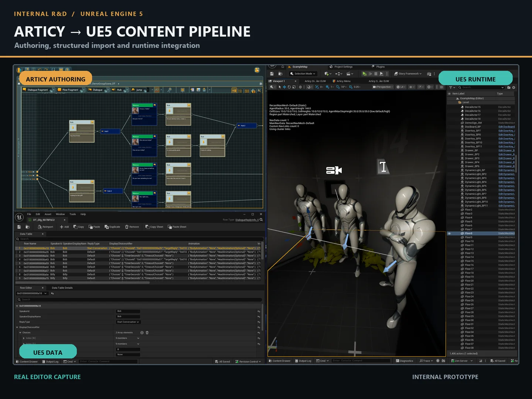532x399 pixels.
Task: Toggle visibility of the Floor8 actor
Action: (449, 233)
